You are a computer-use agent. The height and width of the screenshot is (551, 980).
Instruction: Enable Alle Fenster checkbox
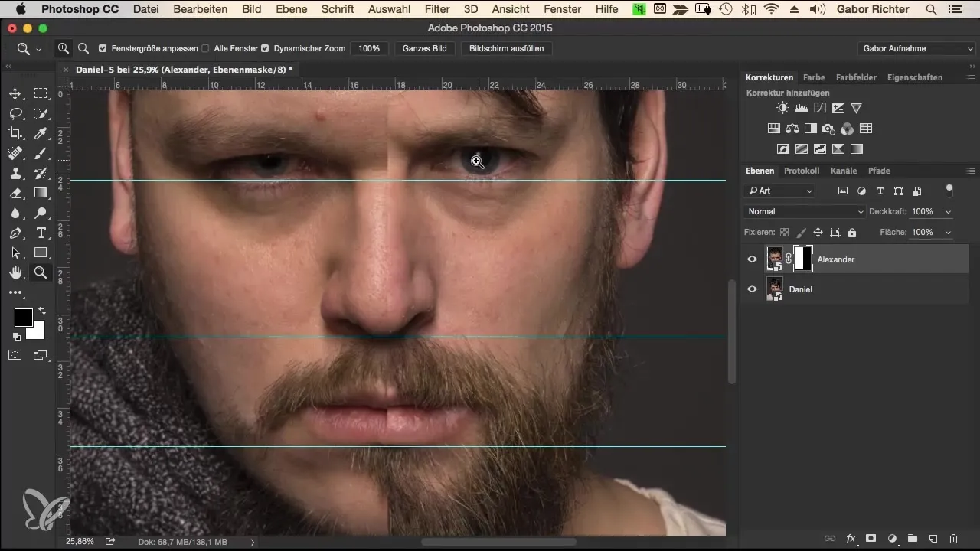click(x=205, y=48)
